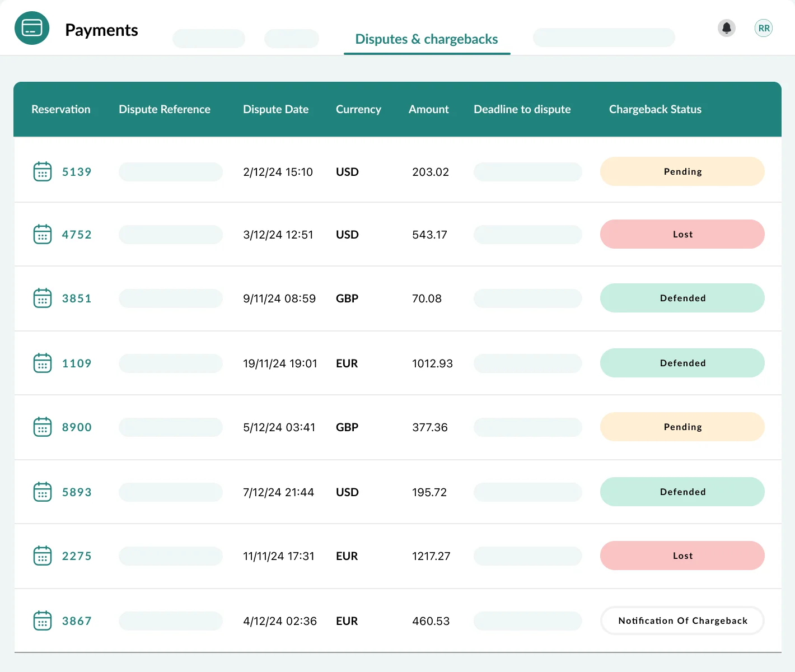Open reservation 3867 link
The width and height of the screenshot is (795, 672).
(77, 621)
